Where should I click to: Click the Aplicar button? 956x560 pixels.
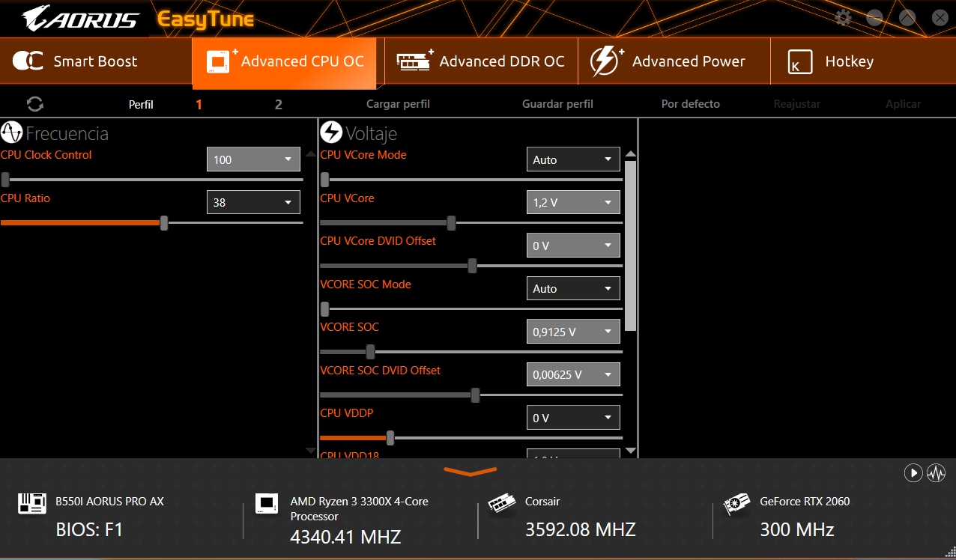pos(903,104)
